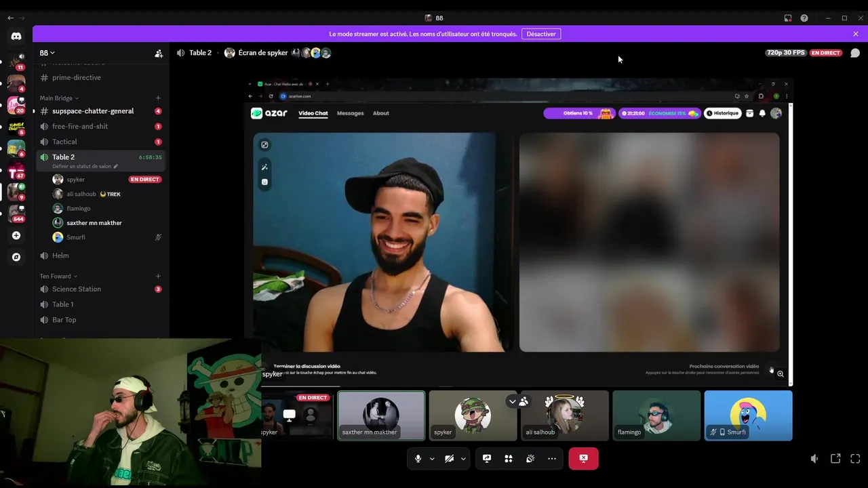Open the BB server name dropdown
Image resolution: width=868 pixels, height=488 pixels.
pos(47,53)
